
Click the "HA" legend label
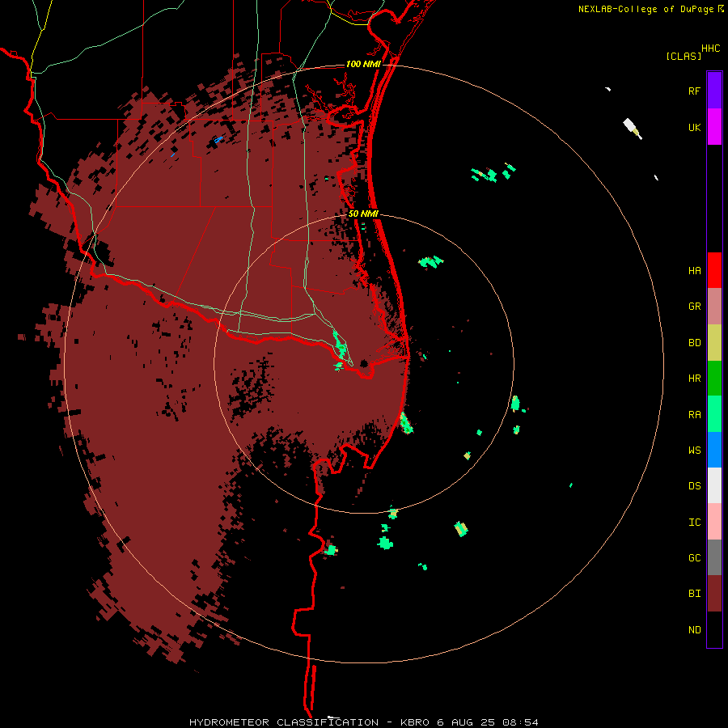click(x=694, y=270)
